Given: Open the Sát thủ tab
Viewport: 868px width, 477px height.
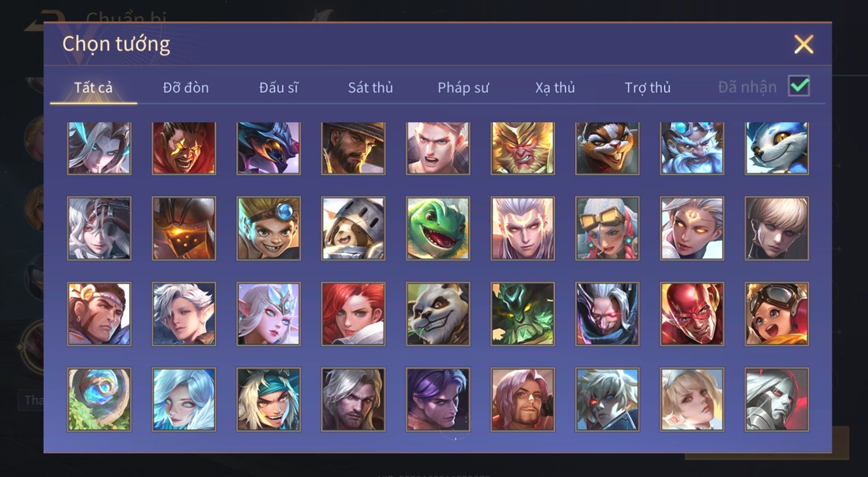Looking at the screenshot, I should tap(370, 88).
